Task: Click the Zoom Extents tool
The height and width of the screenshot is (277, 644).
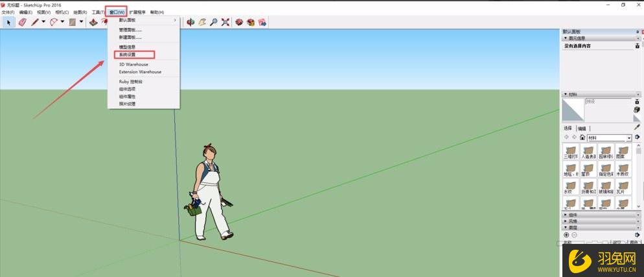Action: (x=225, y=22)
